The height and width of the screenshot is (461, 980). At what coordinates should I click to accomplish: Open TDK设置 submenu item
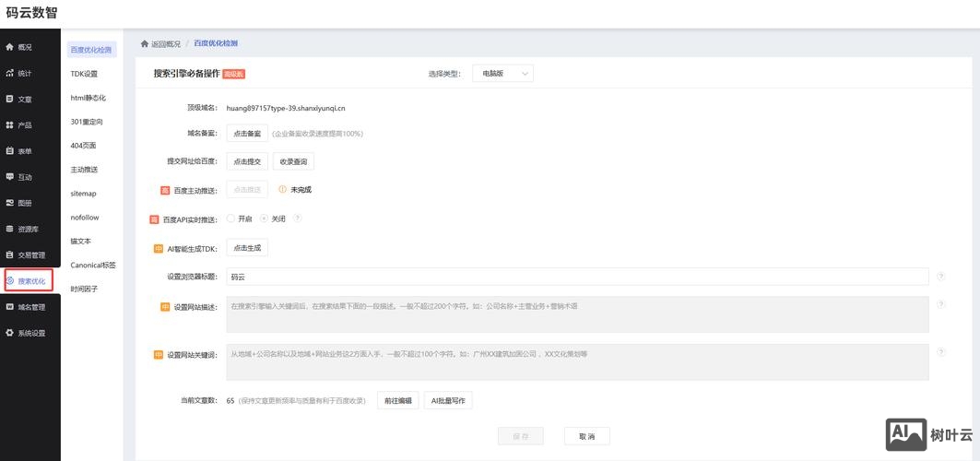85,74
